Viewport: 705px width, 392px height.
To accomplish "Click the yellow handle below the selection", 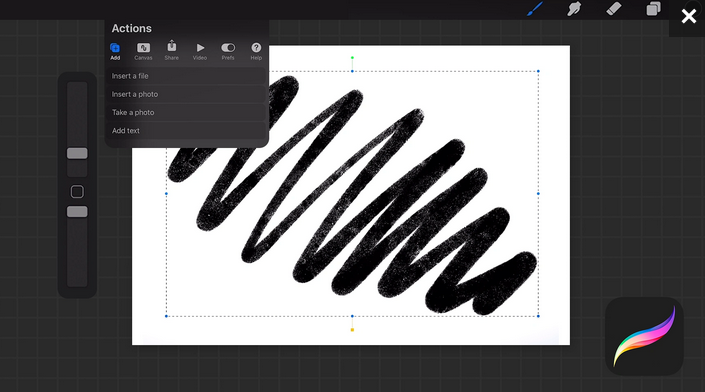I will [x=352, y=330].
